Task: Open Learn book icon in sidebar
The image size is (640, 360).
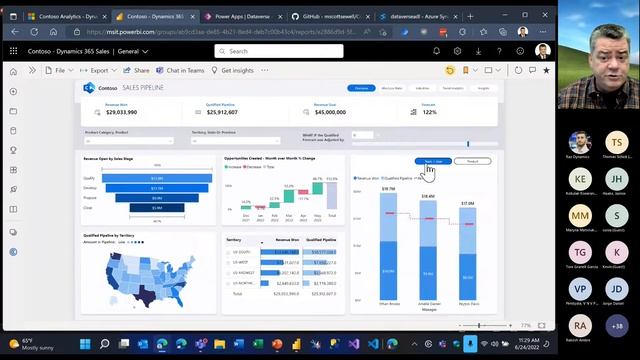Action: point(13,209)
